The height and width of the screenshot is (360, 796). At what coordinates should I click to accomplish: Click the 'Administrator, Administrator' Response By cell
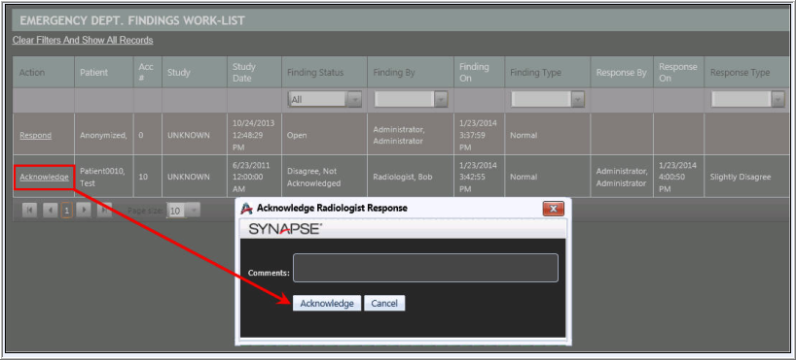click(622, 177)
